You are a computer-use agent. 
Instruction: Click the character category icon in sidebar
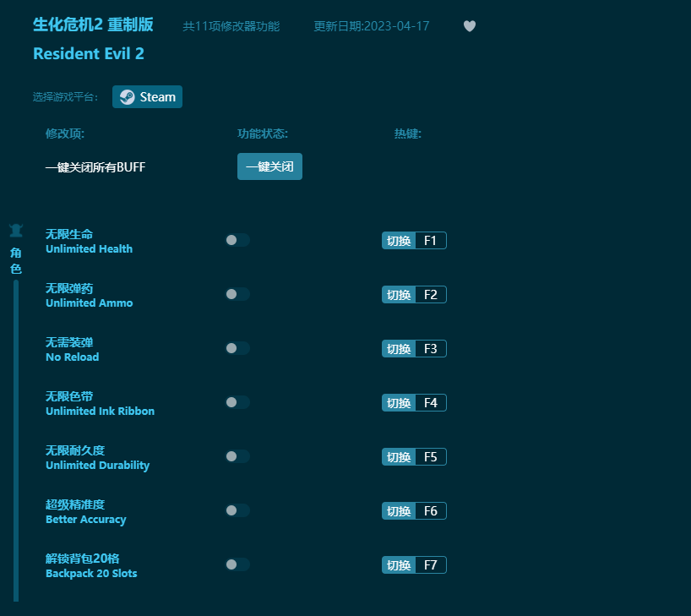[16, 230]
